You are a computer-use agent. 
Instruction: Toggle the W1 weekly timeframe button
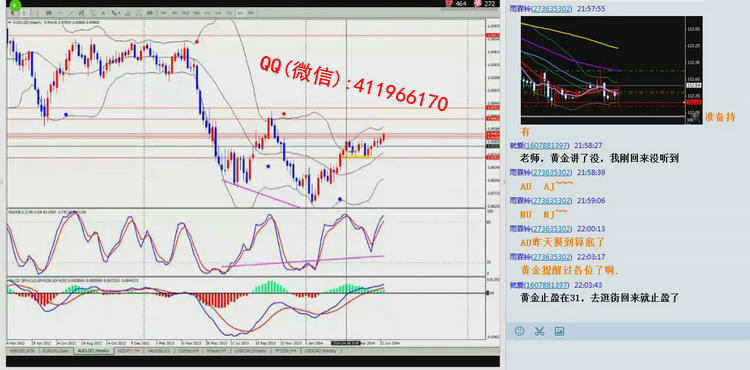click(x=240, y=13)
